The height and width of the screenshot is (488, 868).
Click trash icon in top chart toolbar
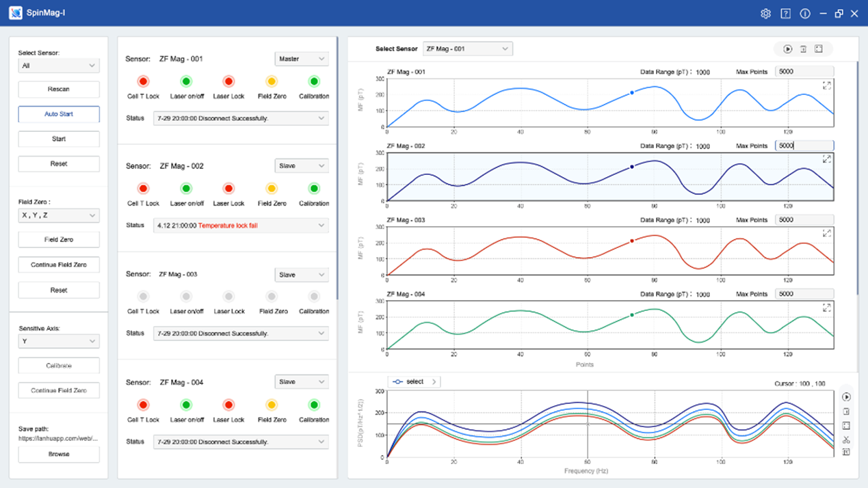pos(803,49)
